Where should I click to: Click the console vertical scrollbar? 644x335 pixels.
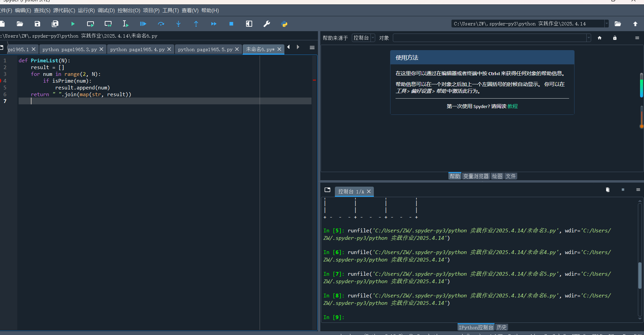pyautogui.click(x=640, y=274)
